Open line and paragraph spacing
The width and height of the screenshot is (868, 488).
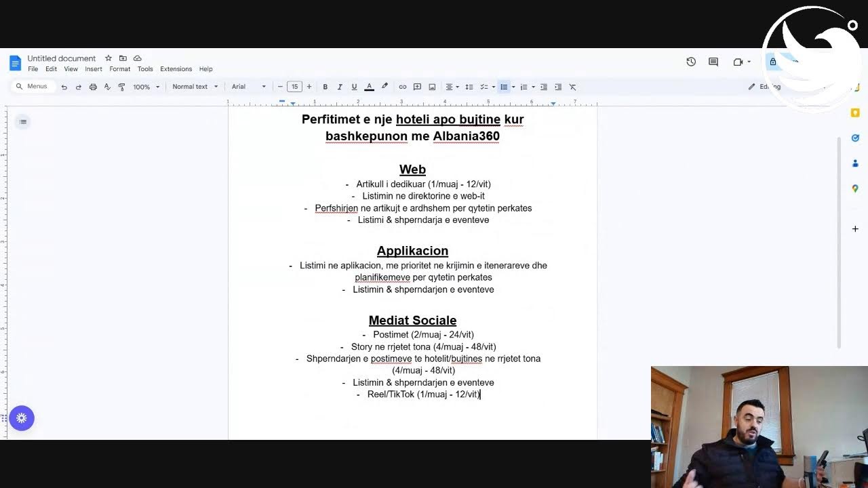469,87
